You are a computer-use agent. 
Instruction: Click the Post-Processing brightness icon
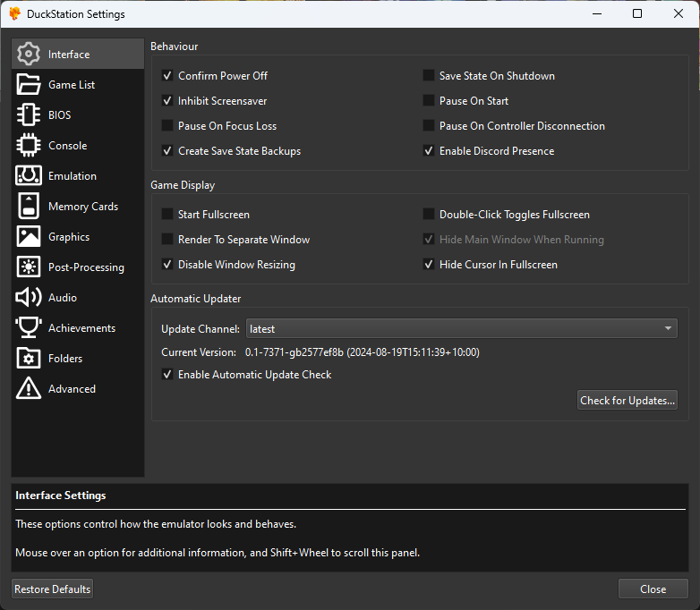29,267
